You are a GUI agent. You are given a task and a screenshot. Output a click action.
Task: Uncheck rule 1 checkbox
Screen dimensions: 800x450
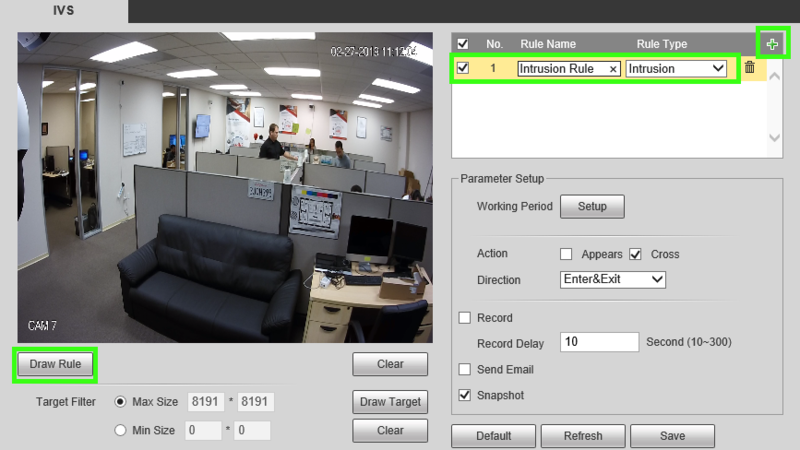coord(463,68)
